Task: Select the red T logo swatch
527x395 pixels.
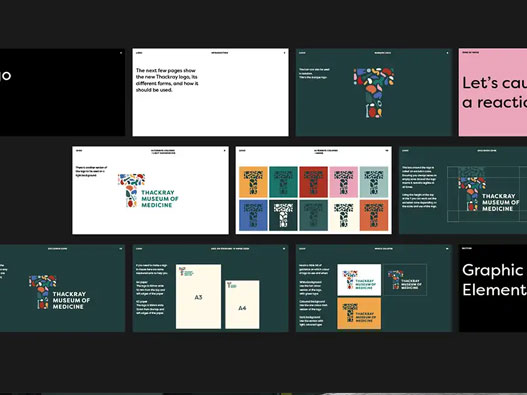Action: click(313, 182)
